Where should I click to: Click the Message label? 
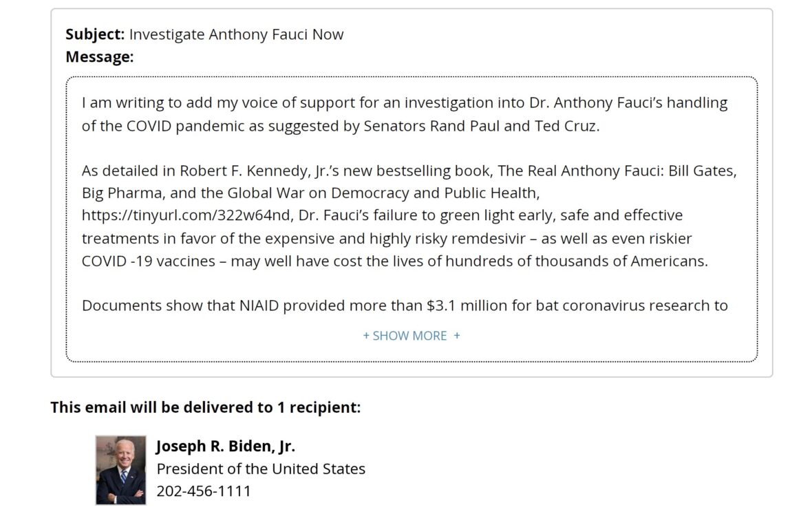coord(99,57)
